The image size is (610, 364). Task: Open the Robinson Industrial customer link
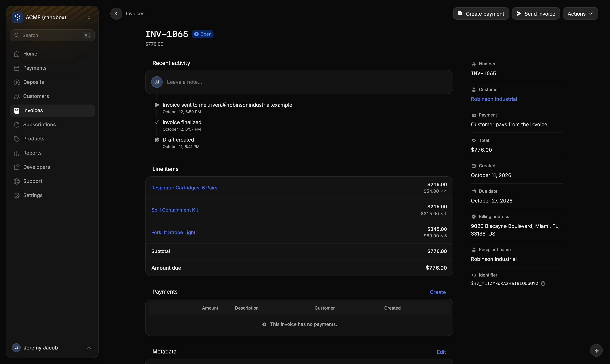tap(494, 99)
